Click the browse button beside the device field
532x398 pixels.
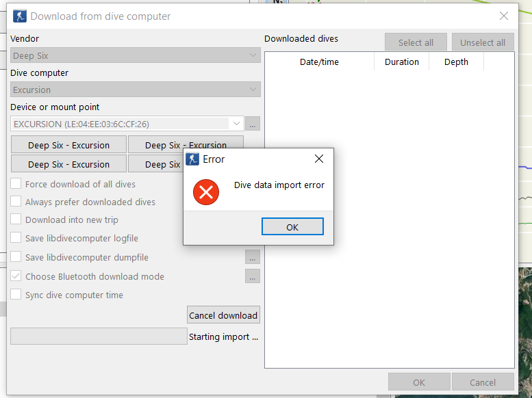[x=253, y=124]
